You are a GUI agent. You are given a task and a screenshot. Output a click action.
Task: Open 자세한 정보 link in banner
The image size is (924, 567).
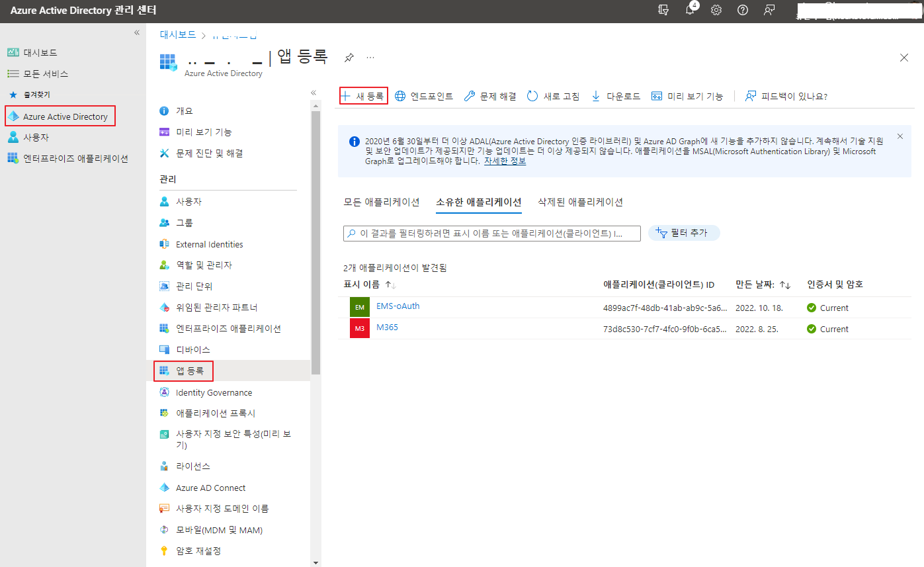(x=505, y=161)
